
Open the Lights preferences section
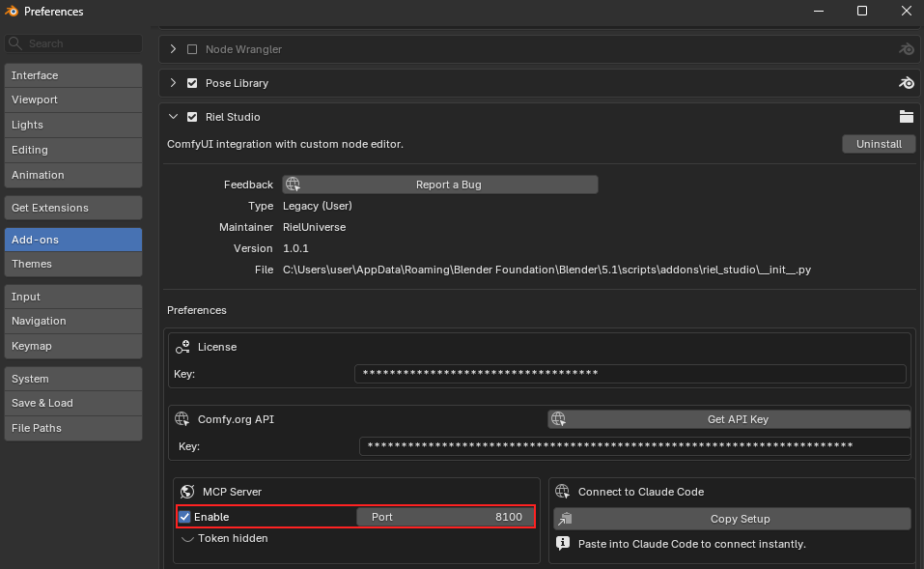tap(73, 125)
